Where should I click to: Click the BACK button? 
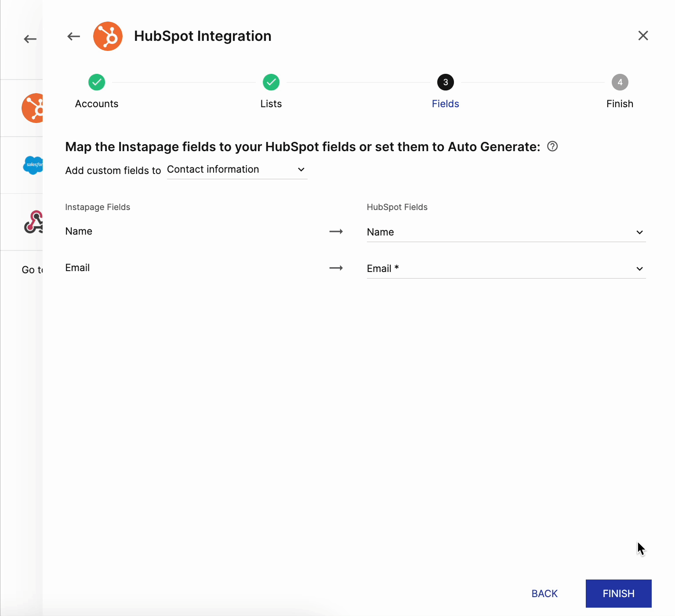pos(544,594)
